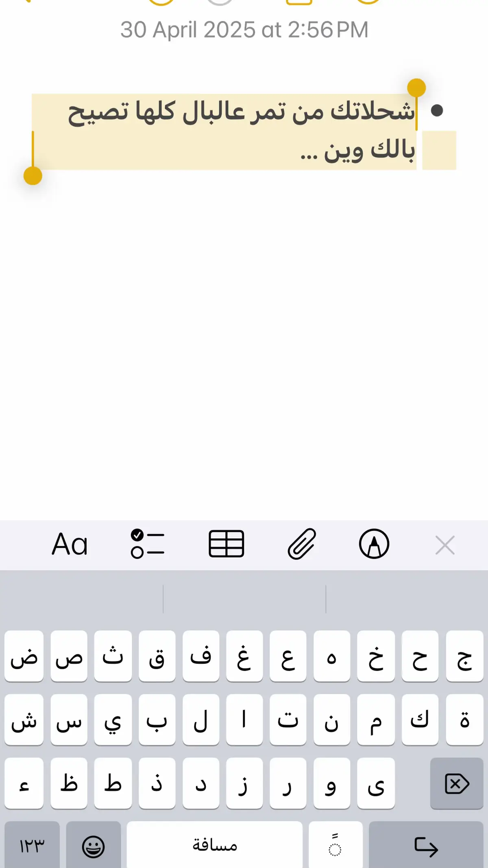Tap the diacritics tanween key

click(x=335, y=845)
